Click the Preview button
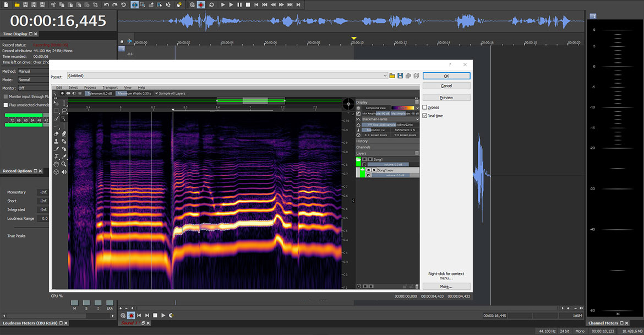Viewport: 644px width, 335px height. tap(446, 98)
